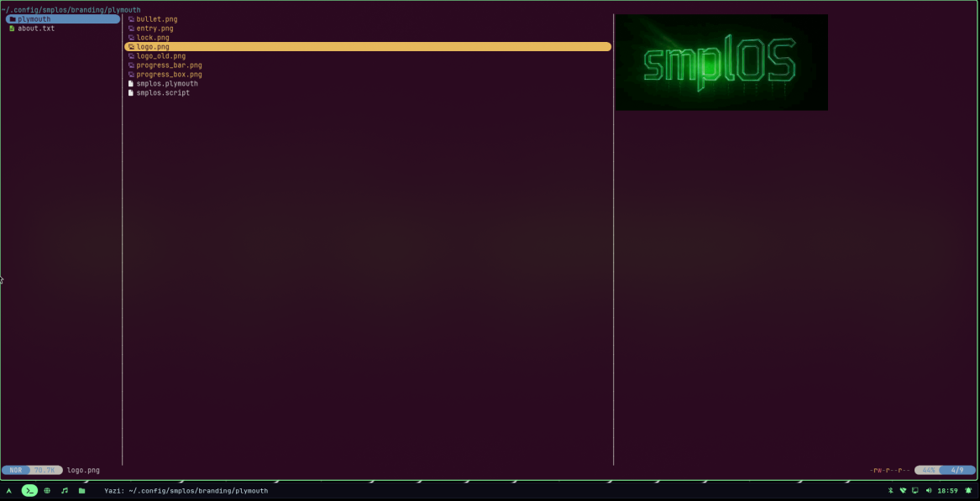980x501 pixels.
Task: Select about.txt in the parent pane
Action: [36, 29]
